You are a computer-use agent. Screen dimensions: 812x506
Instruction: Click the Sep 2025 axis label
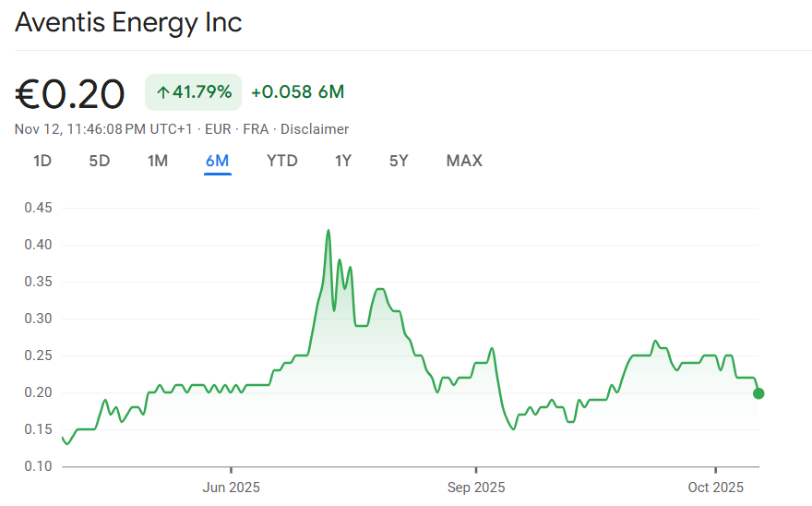click(476, 487)
